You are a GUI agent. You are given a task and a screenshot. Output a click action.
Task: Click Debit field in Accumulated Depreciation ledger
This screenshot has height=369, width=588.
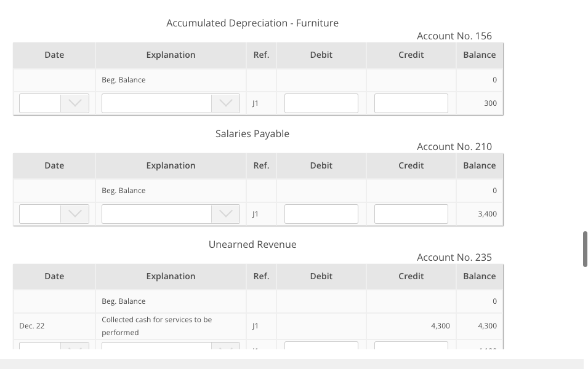pos(321,103)
